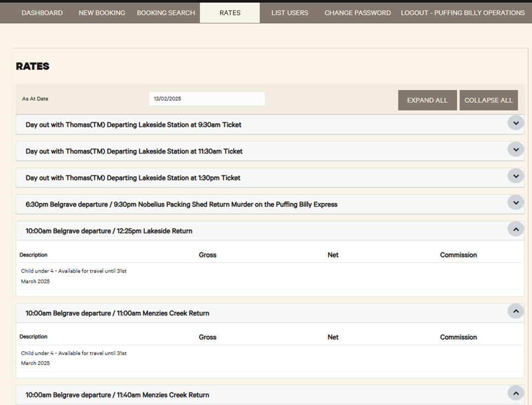Click Description column in Lakeside Return table
Image resolution: width=532 pixels, height=405 pixels.
tap(33, 255)
